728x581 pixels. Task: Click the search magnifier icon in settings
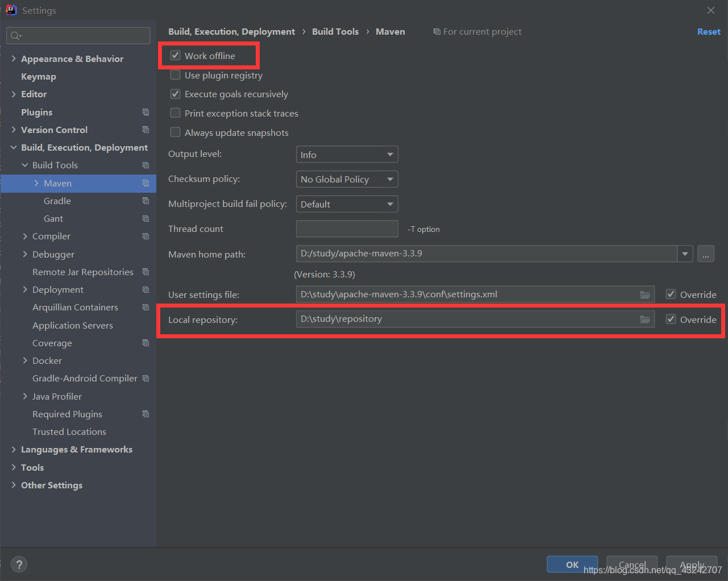pyautogui.click(x=15, y=36)
